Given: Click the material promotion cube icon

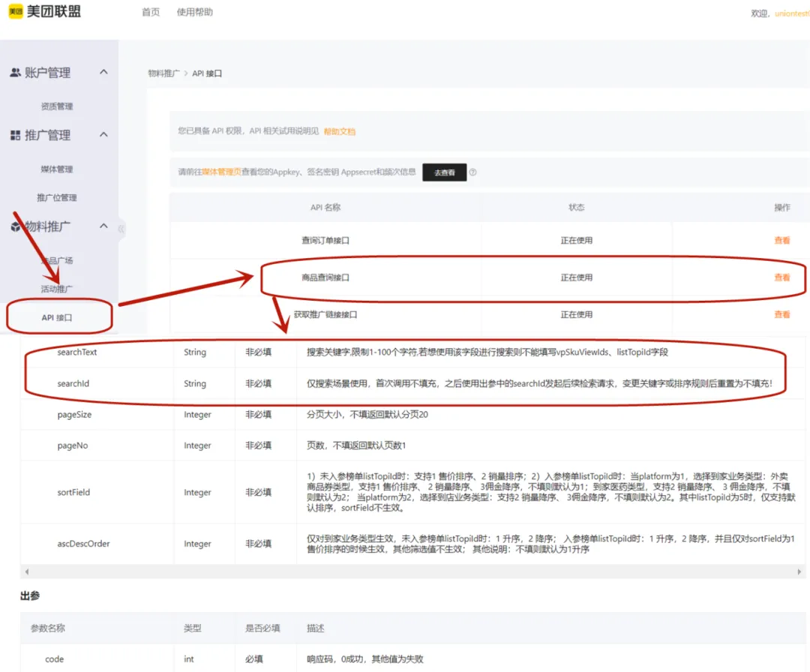Looking at the screenshot, I should click(16, 226).
